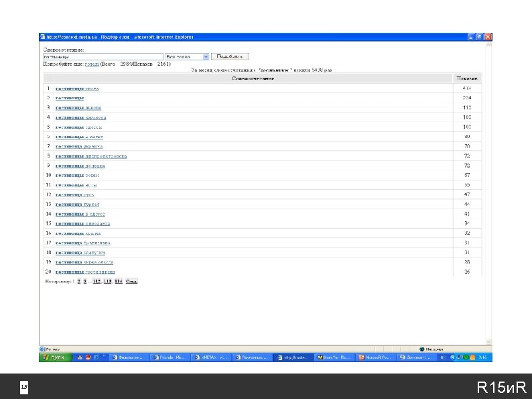The height and width of the screenshot is (399, 532).
Task: Select the count cell 224 in row 2
Action: (x=467, y=98)
